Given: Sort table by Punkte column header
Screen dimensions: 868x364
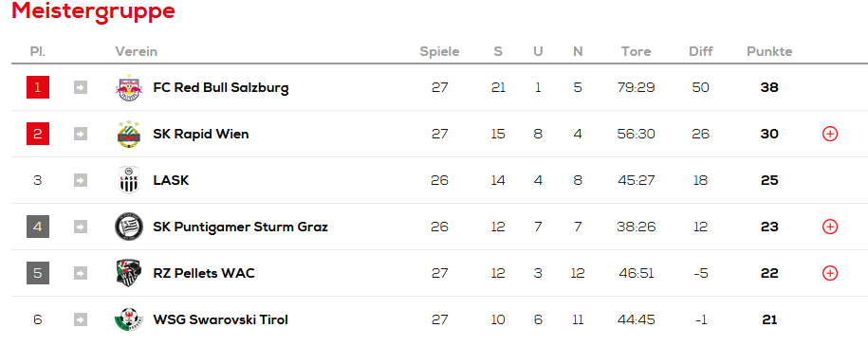Looking at the screenshot, I should click(x=769, y=51).
